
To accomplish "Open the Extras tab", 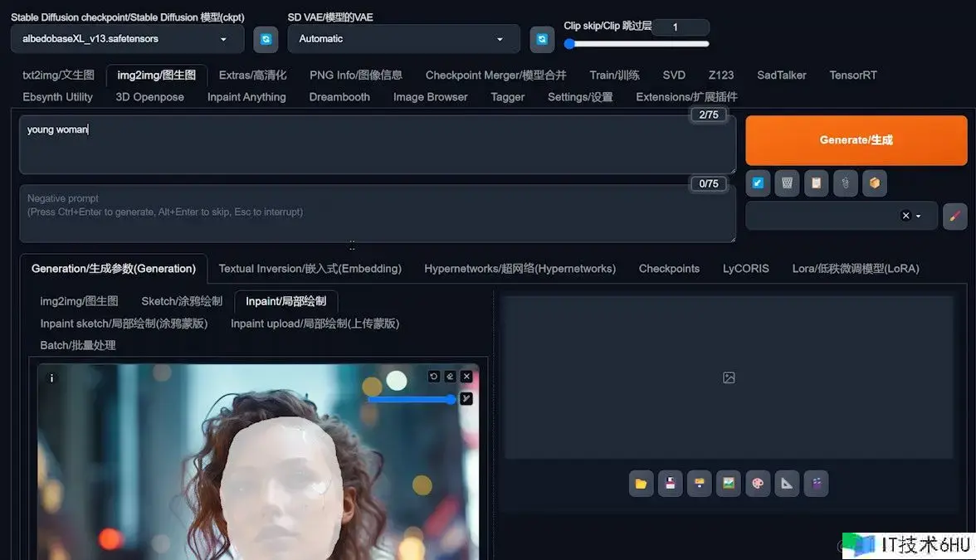I will (252, 75).
